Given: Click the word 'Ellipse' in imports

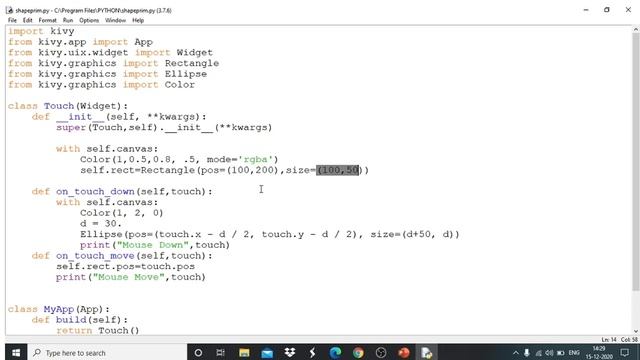Looking at the screenshot, I should (186, 74).
